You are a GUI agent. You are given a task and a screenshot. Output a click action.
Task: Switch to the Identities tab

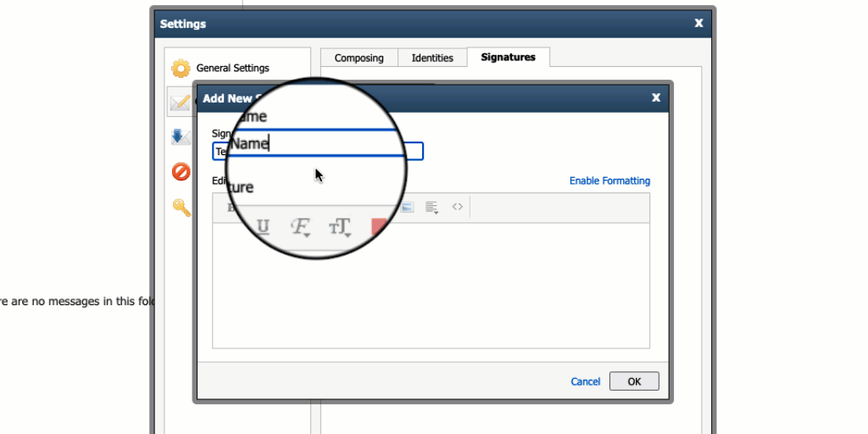pos(432,58)
